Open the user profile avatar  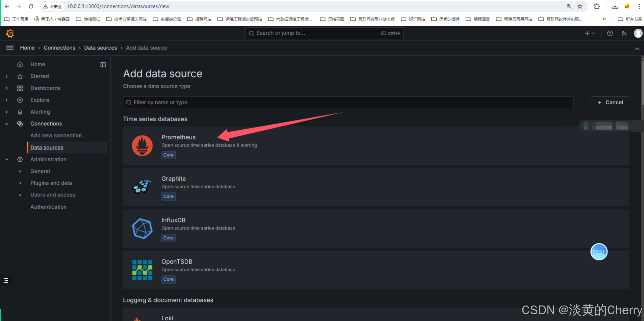(x=638, y=33)
